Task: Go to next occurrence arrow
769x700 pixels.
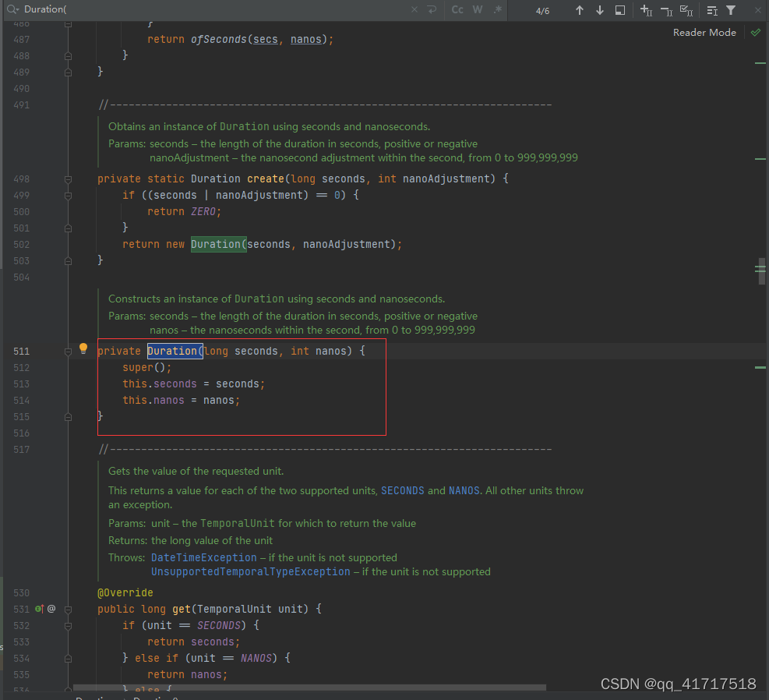Action: (599, 10)
